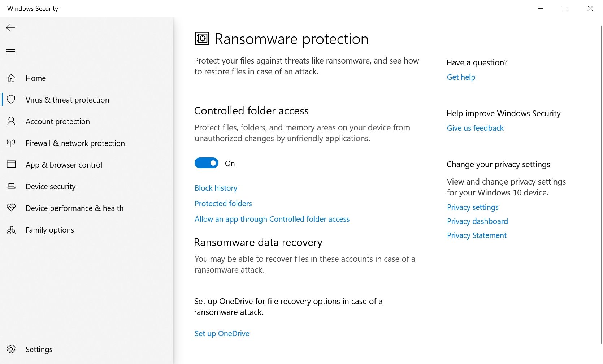Click the Set up OneDrive link
Image resolution: width=603 pixels, height=364 pixels.
pyautogui.click(x=222, y=334)
